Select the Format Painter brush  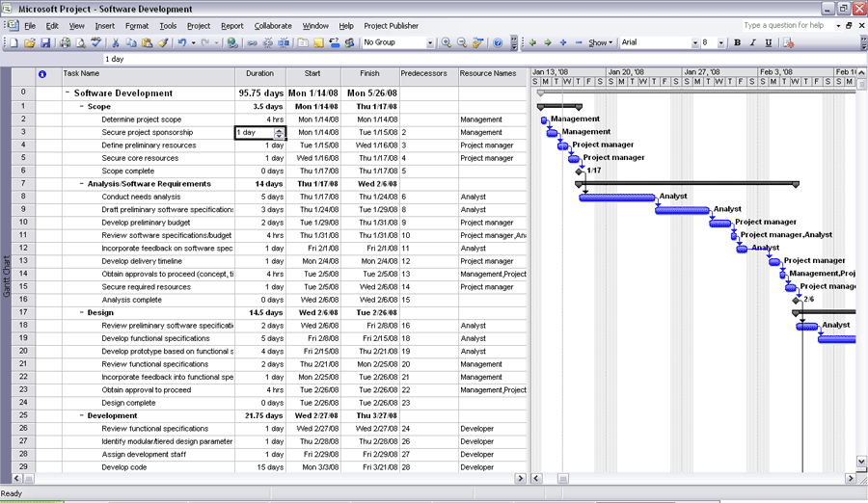163,43
